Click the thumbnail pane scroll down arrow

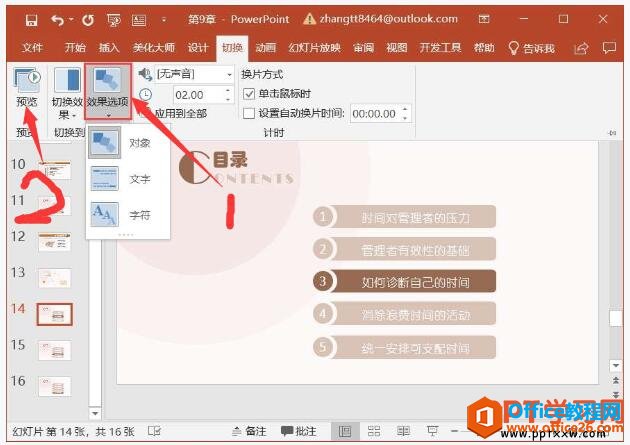point(95,413)
